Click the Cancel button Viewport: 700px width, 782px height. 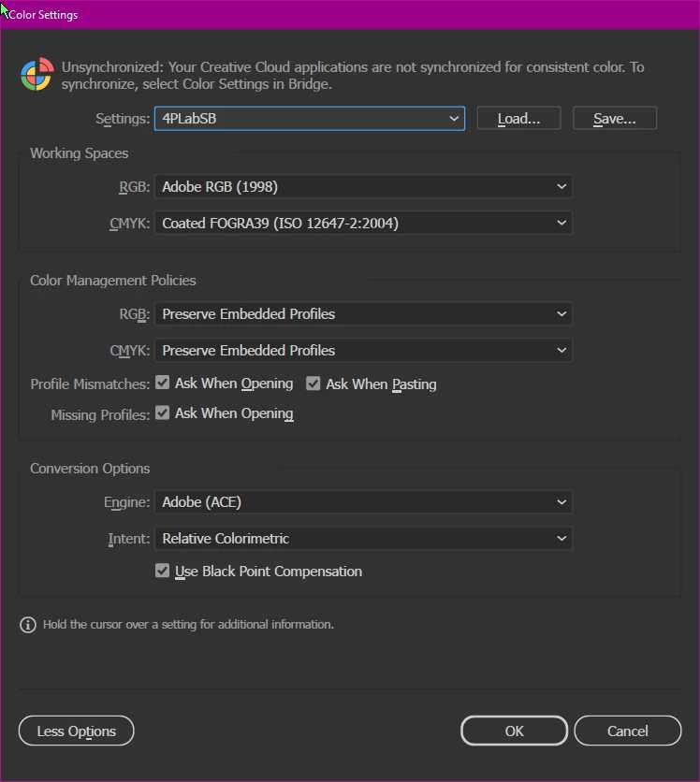pos(628,731)
